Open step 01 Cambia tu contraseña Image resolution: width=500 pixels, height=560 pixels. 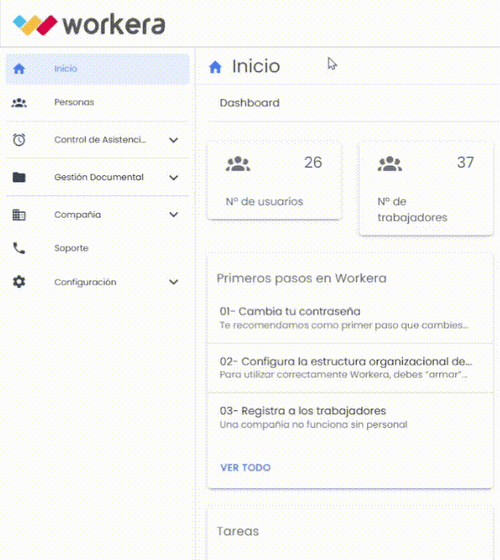click(350, 318)
